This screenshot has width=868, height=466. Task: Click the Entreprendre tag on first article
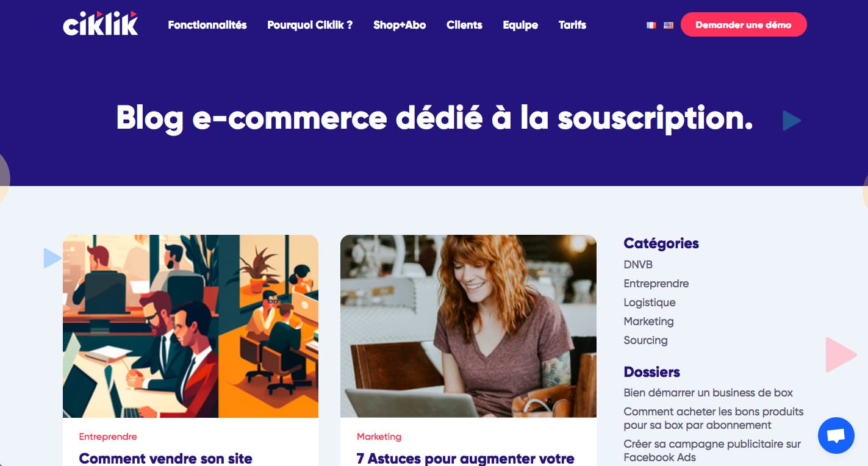coord(108,437)
